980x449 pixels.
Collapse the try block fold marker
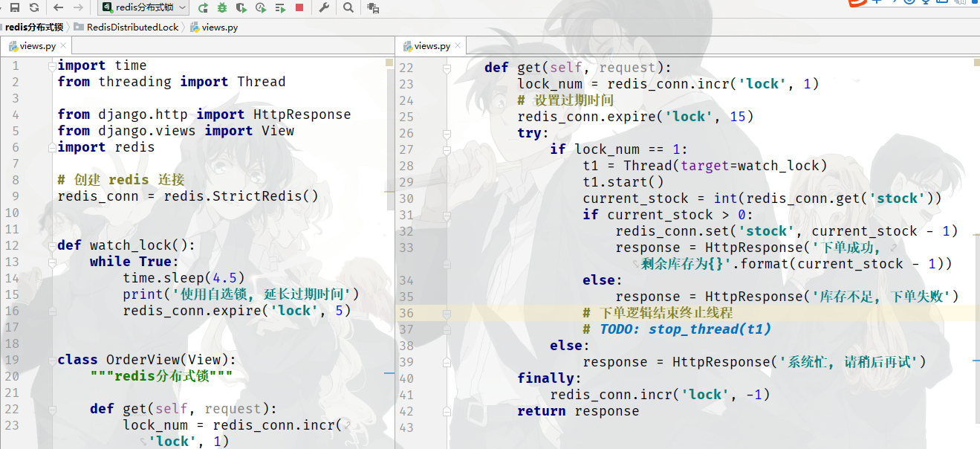point(447,133)
